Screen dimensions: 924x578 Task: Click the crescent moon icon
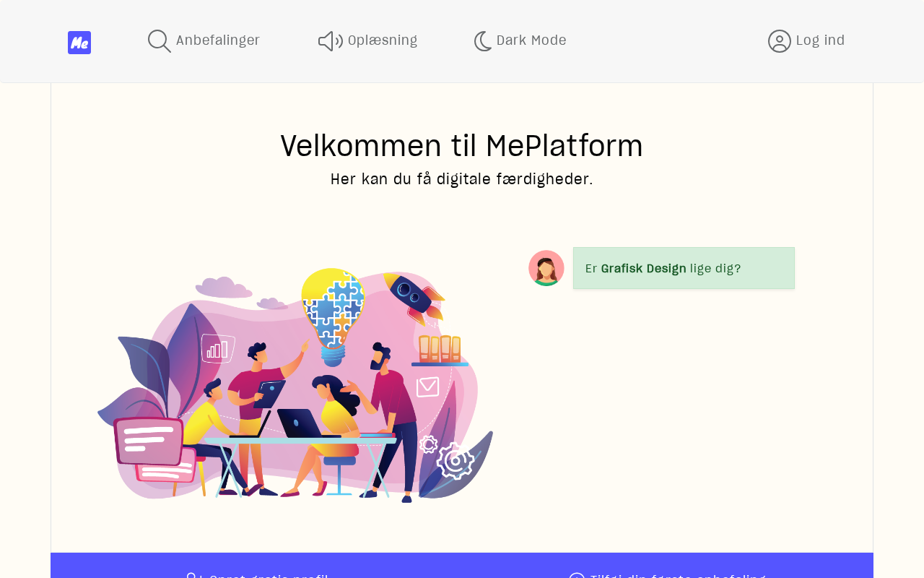pos(483,41)
